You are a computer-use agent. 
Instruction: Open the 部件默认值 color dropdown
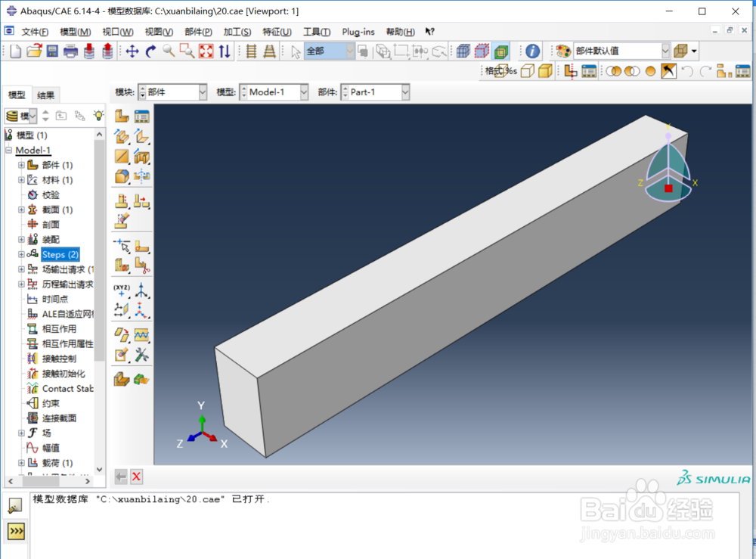(622, 51)
